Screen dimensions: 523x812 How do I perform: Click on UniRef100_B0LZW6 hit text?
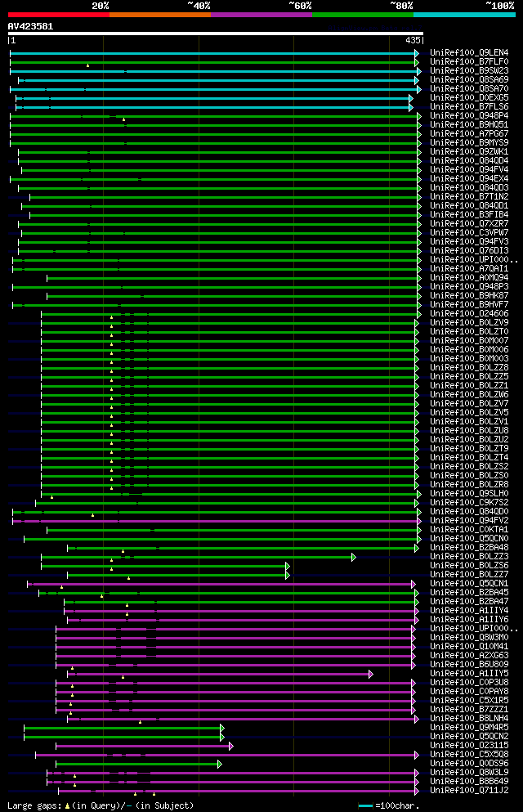pos(469,395)
